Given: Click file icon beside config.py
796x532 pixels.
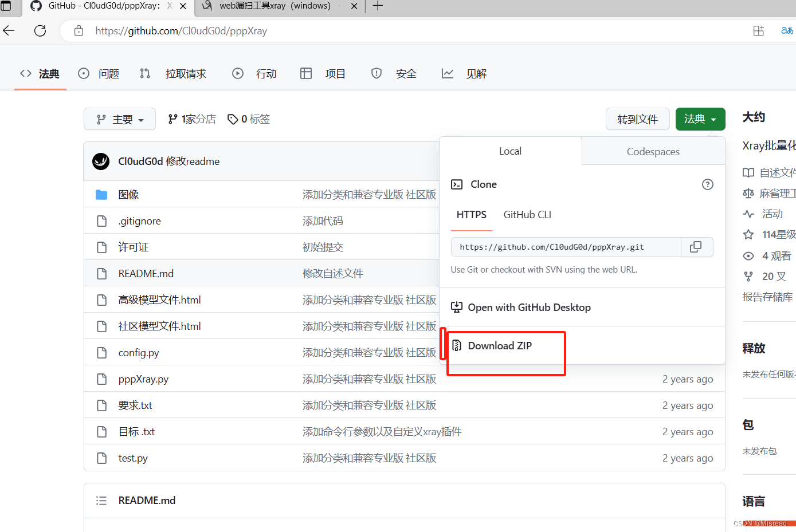Looking at the screenshot, I should tap(102, 353).
